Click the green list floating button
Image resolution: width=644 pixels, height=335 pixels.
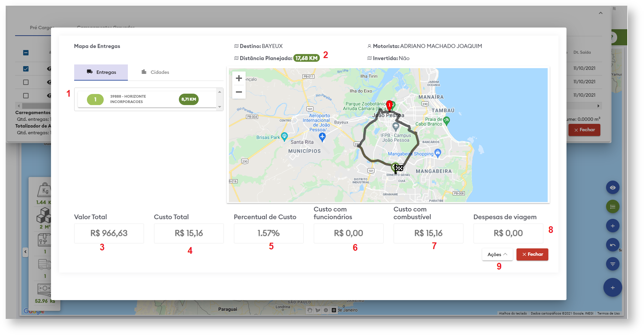[612, 207]
